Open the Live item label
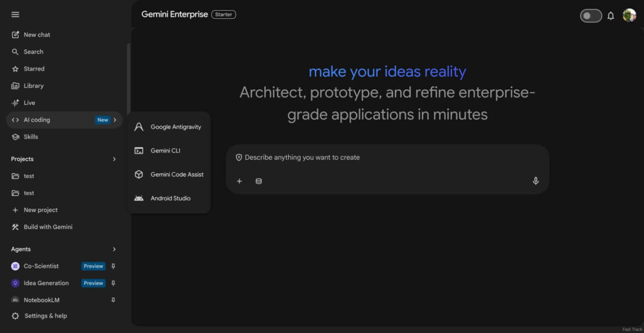This screenshot has height=333, width=644. (x=29, y=103)
